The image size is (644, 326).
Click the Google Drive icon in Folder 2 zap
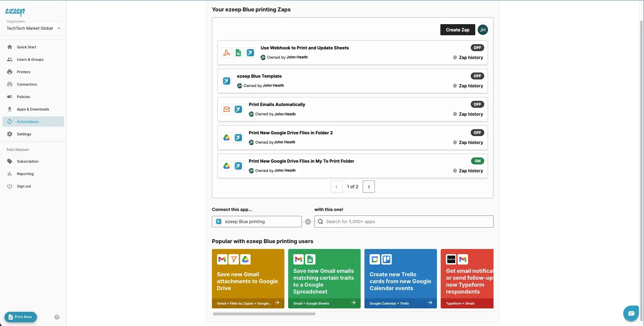click(x=227, y=137)
